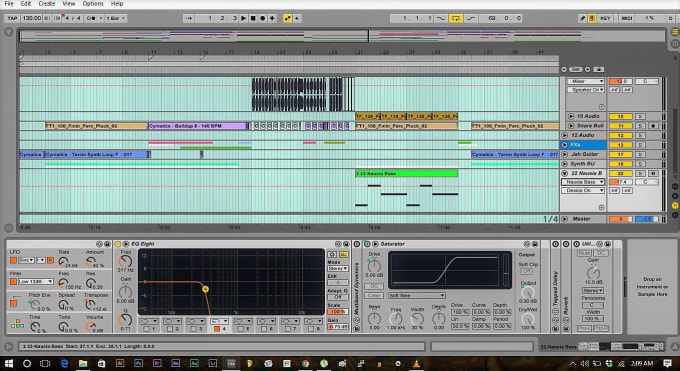
Task: Start playback with the transport Play button
Action: (243, 18)
